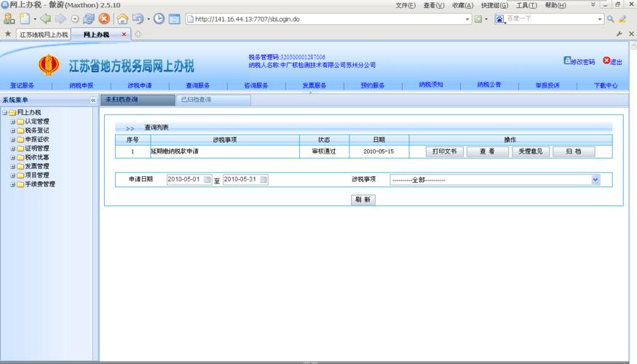Open the address bar dropdown arrow
This screenshot has width=637, height=364.
(467, 19)
